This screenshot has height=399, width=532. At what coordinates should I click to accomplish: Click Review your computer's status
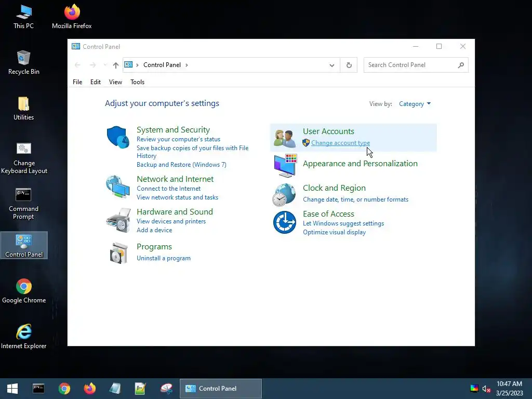(x=179, y=139)
